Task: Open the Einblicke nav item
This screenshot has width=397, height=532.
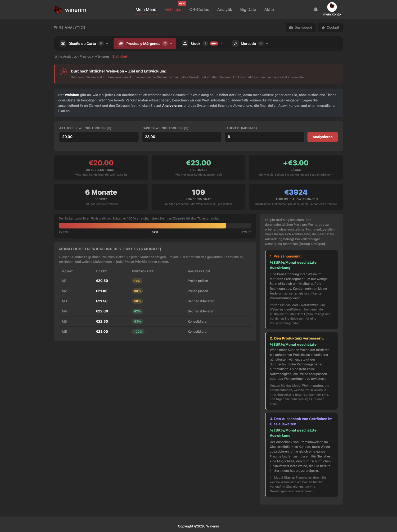Action: point(173,10)
